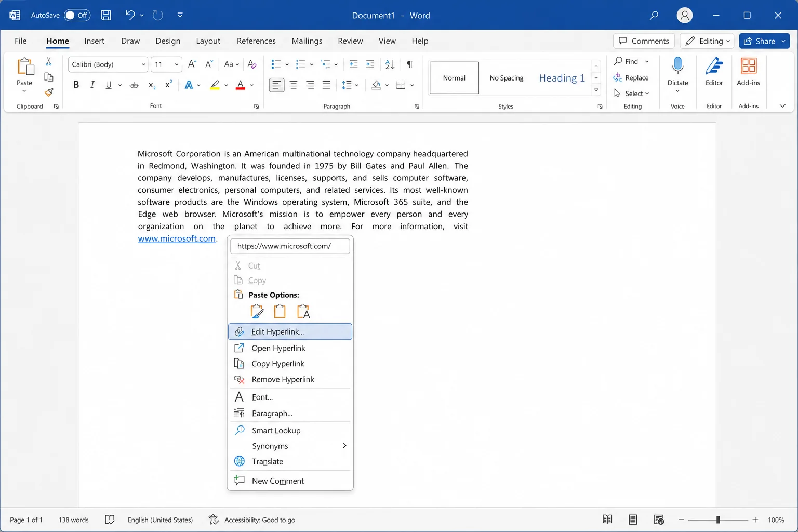This screenshot has width=798, height=532.
Task: Sort the selected text alphabetically
Action: (390, 64)
